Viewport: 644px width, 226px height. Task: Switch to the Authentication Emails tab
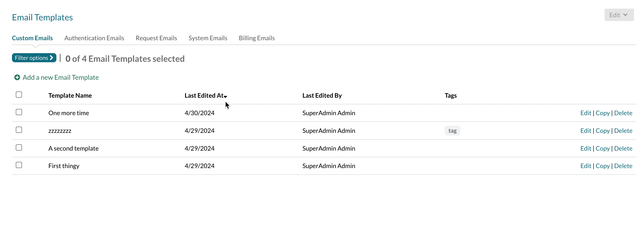(x=94, y=38)
